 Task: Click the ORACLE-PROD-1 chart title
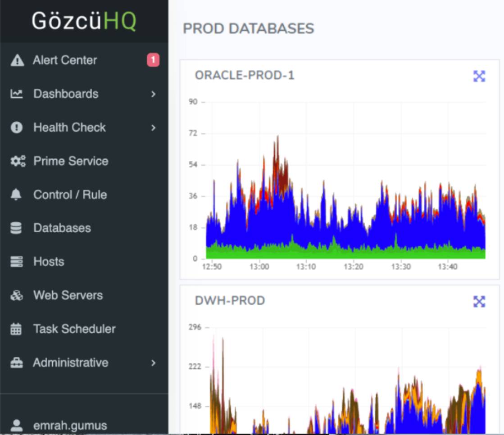click(245, 75)
